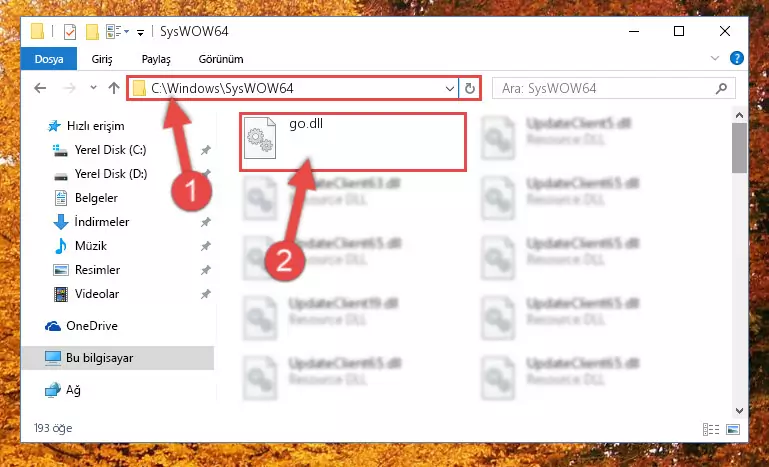
Task: Switch to the Görünüm tab
Action: click(221, 59)
